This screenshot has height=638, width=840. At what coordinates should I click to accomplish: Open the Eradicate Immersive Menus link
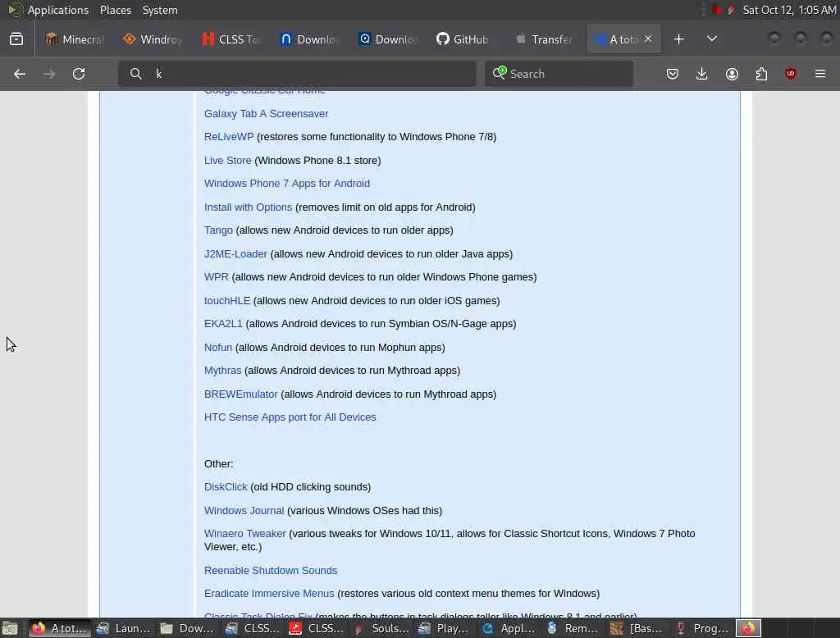(269, 594)
